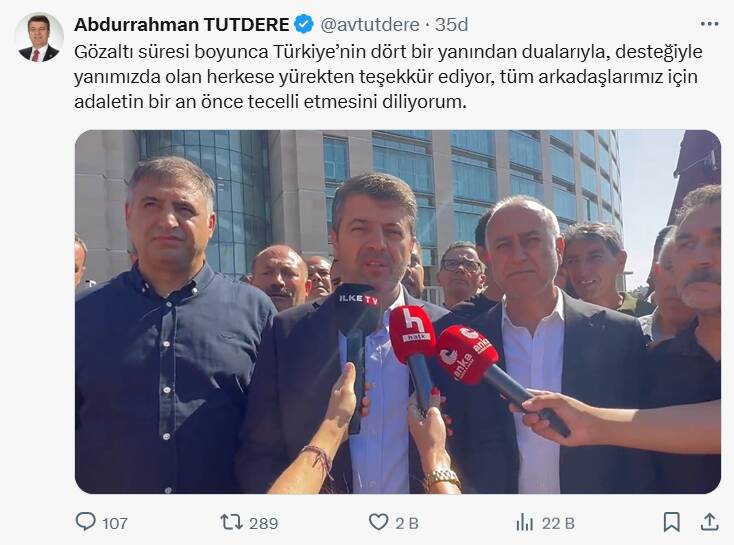This screenshot has height=545, width=734.
Task: Bookmark this post
Action: 672,522
